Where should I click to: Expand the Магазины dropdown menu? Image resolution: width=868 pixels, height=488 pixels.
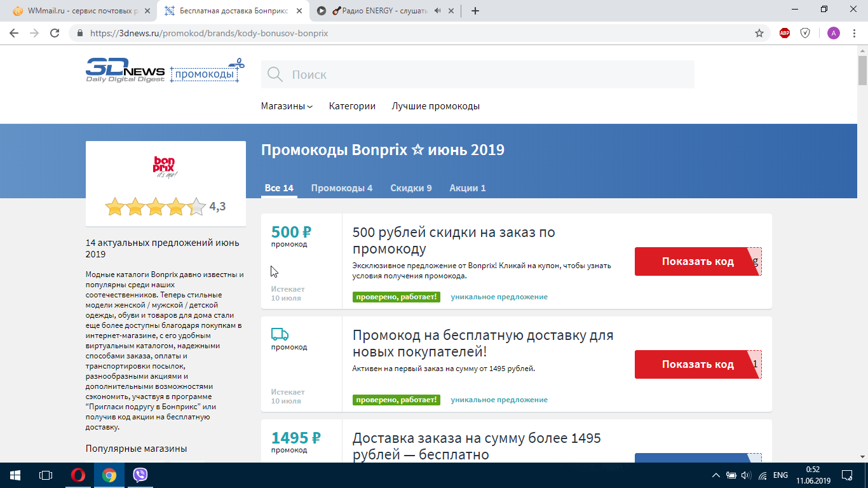click(287, 106)
